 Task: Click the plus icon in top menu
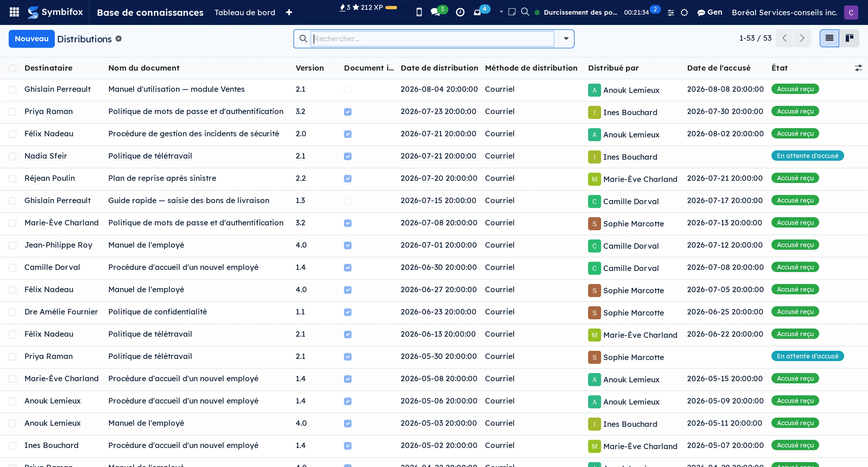pyautogui.click(x=289, y=12)
